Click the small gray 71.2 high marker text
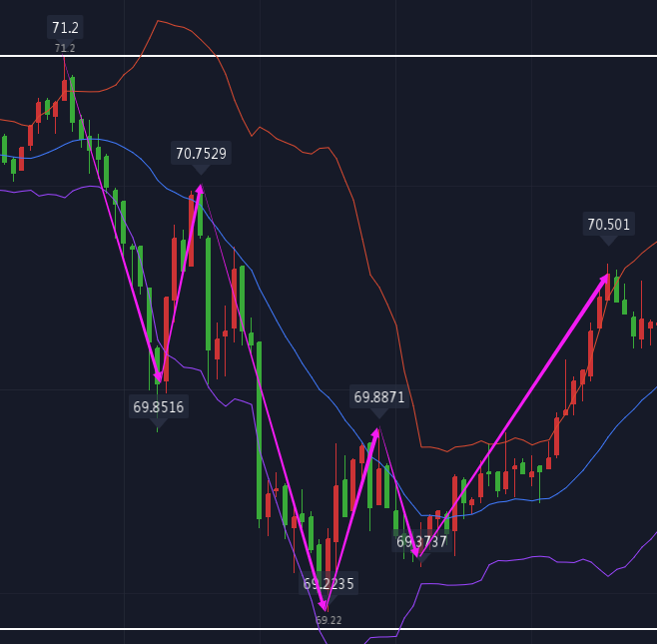Viewport: 657px width, 644px height. [x=65, y=48]
